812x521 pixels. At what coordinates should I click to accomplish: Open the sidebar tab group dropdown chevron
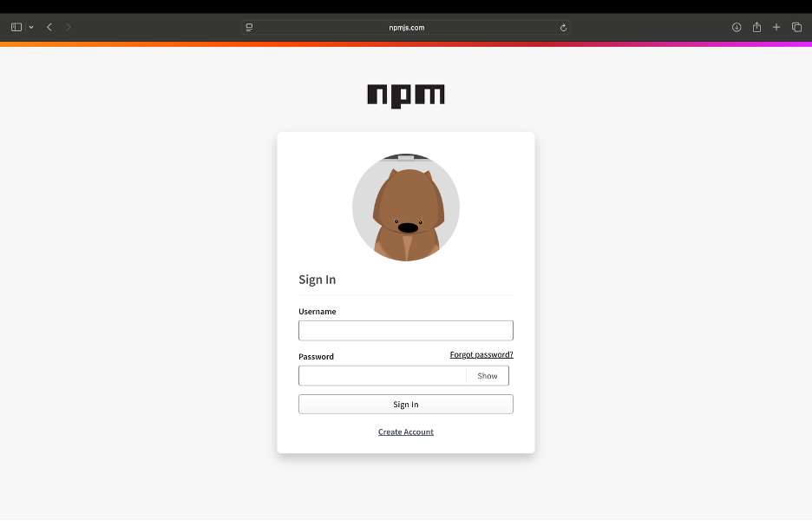coord(31,27)
